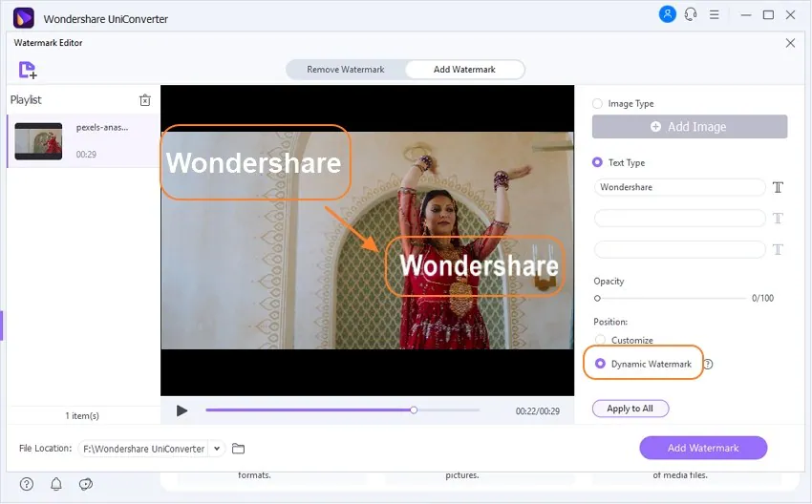Click the Apply to All button
The image size is (812, 504).
pyautogui.click(x=630, y=409)
